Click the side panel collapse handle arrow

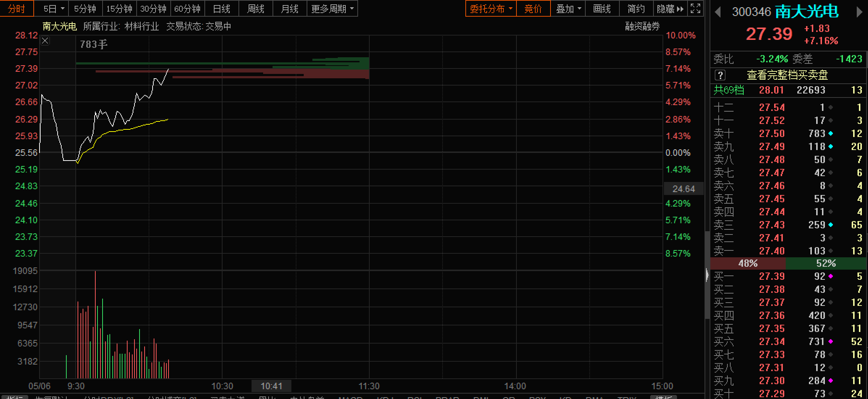tap(707, 275)
